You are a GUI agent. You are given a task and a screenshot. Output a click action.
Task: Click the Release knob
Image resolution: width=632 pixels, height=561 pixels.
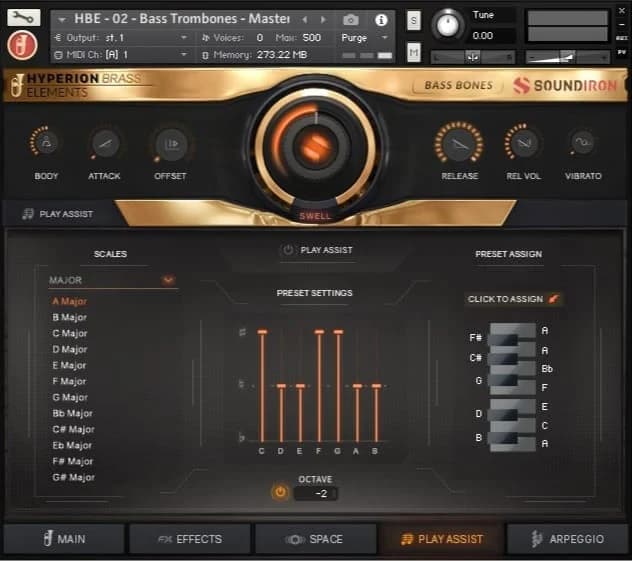pyautogui.click(x=459, y=144)
